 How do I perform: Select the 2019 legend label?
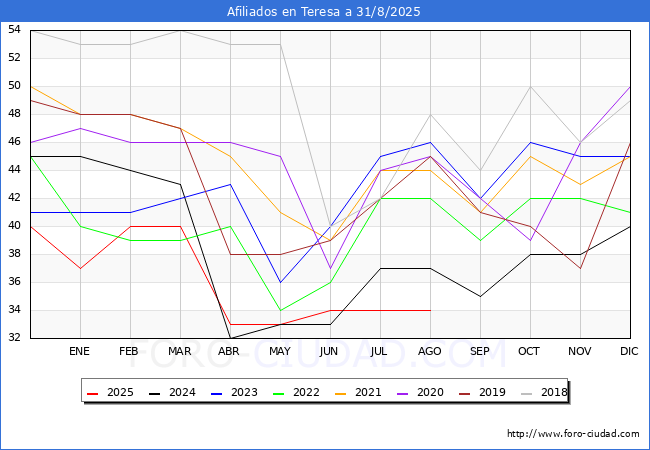[492, 392]
